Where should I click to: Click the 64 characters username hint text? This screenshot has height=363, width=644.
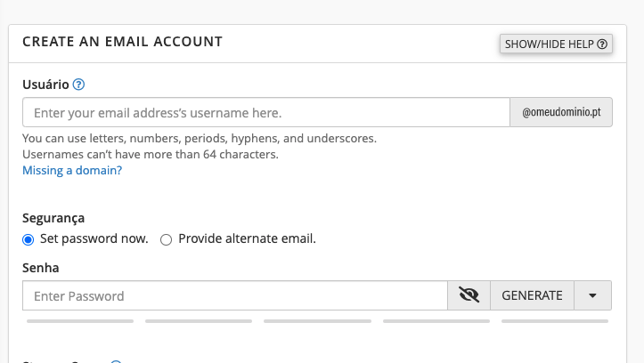[x=151, y=154]
